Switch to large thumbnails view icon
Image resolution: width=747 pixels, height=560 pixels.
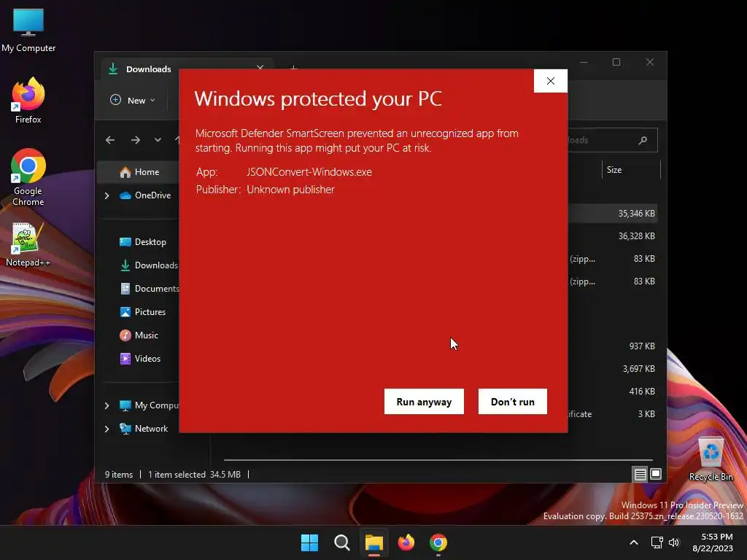tap(656, 474)
